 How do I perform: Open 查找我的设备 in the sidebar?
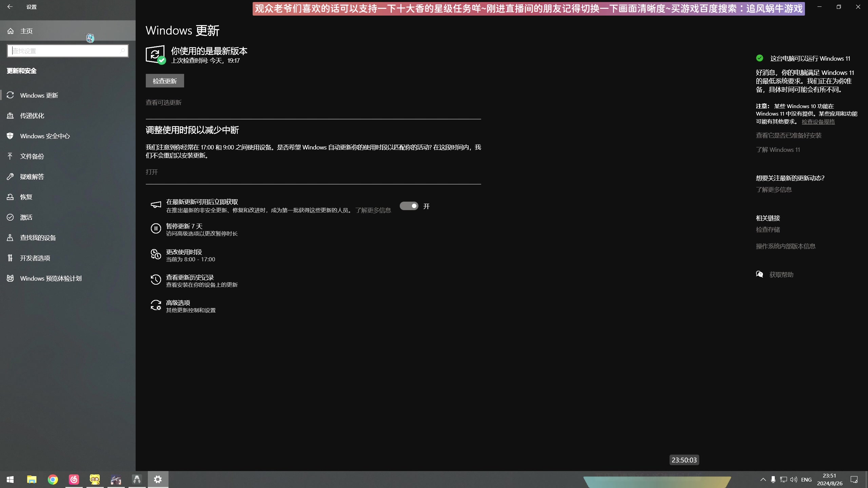[x=68, y=238]
